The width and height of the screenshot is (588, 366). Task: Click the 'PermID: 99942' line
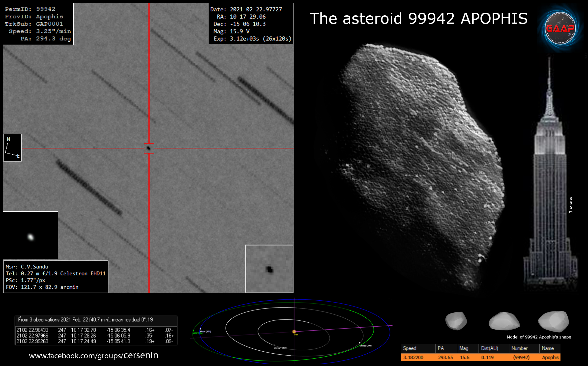click(30, 9)
